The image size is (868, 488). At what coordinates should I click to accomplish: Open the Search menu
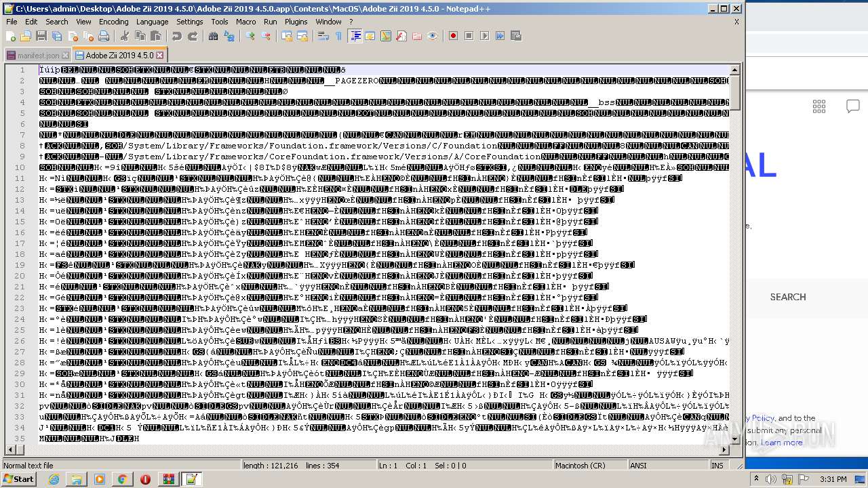point(57,22)
